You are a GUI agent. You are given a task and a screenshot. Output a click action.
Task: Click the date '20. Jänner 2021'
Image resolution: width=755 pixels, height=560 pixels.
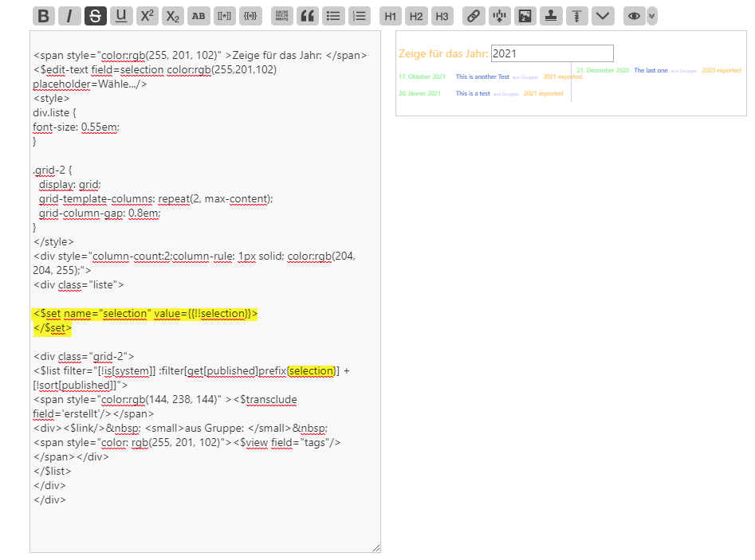[419, 93]
